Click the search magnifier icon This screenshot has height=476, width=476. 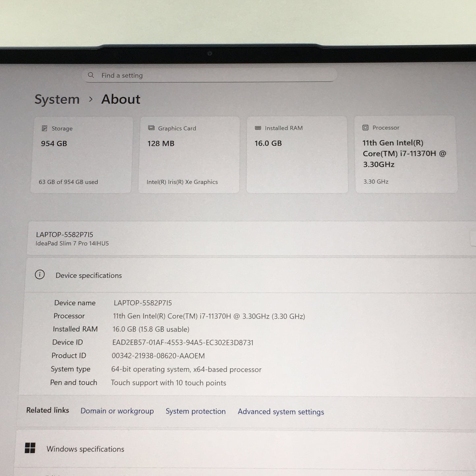[x=91, y=75]
